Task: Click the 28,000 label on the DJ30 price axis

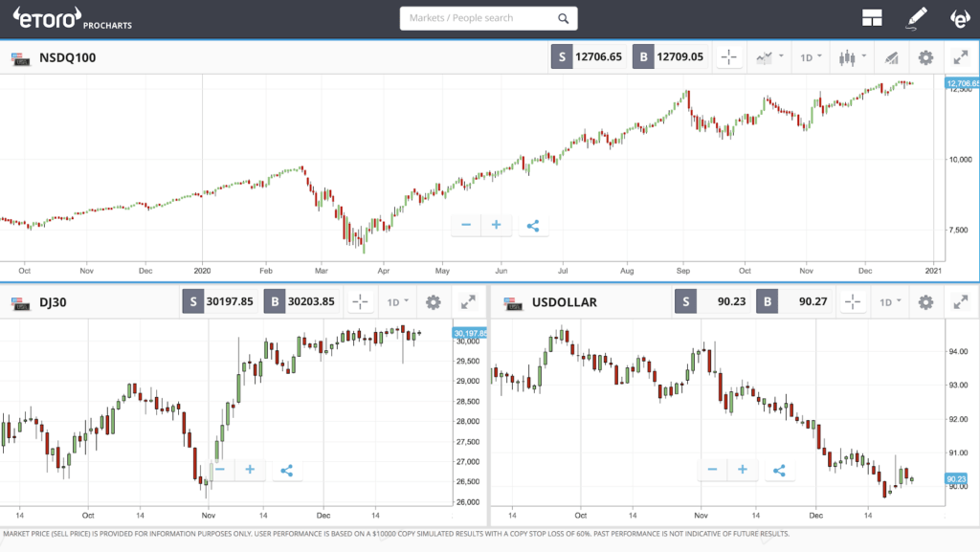Action: point(468,422)
